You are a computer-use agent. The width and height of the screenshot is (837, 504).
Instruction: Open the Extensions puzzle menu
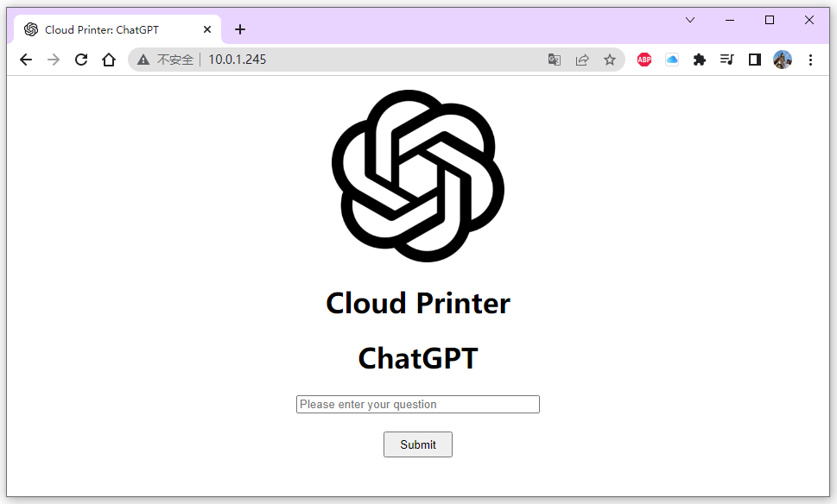[700, 60]
